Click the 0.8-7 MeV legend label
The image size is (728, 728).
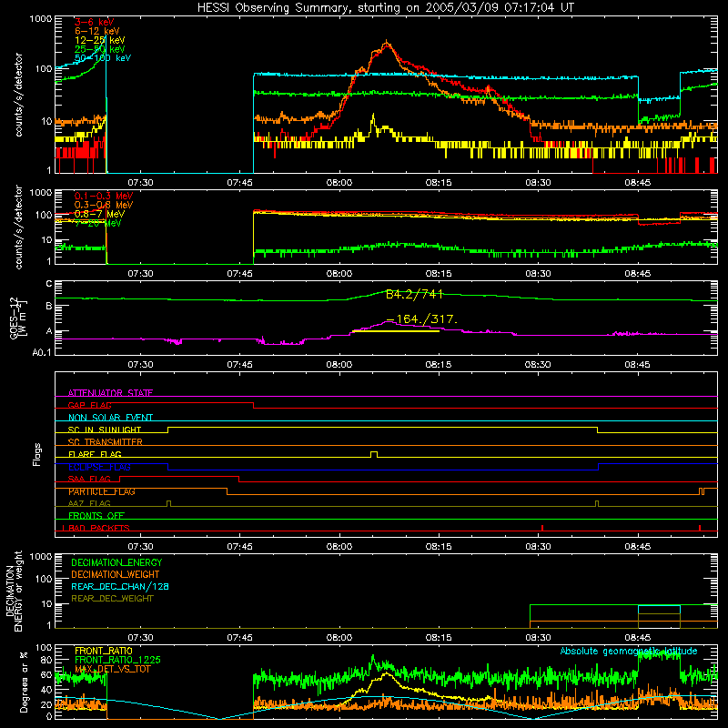pos(99,214)
